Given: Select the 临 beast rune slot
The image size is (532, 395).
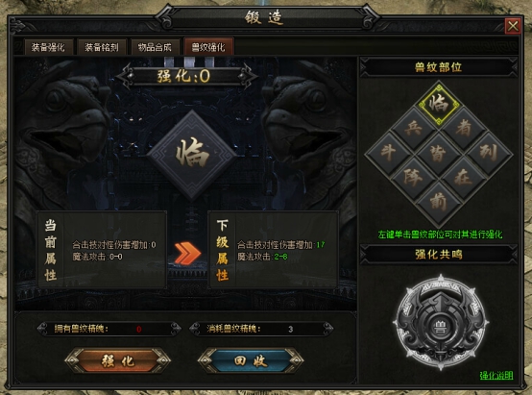Looking at the screenshot, I should (x=439, y=103).
